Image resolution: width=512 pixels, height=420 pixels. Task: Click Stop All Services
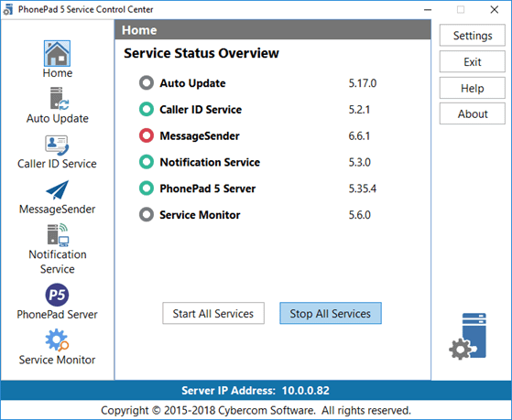point(331,313)
